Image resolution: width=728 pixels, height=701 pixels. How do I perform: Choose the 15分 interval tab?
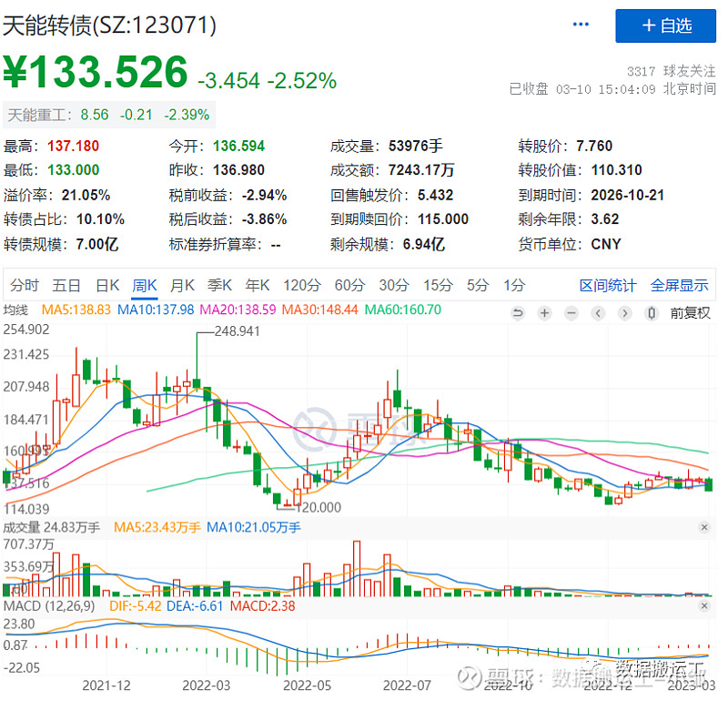tap(438, 285)
